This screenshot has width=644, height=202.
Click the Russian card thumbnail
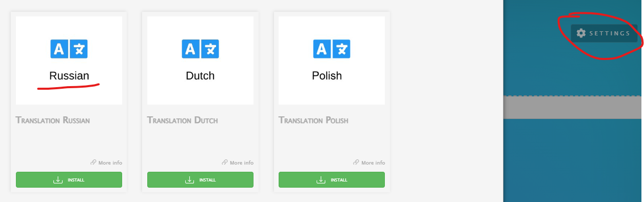pos(69,60)
